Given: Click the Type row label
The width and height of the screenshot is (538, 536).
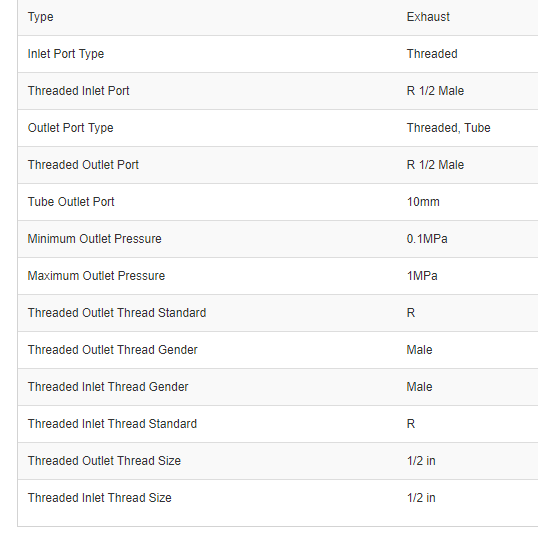Looking at the screenshot, I should pyautogui.click(x=40, y=17).
